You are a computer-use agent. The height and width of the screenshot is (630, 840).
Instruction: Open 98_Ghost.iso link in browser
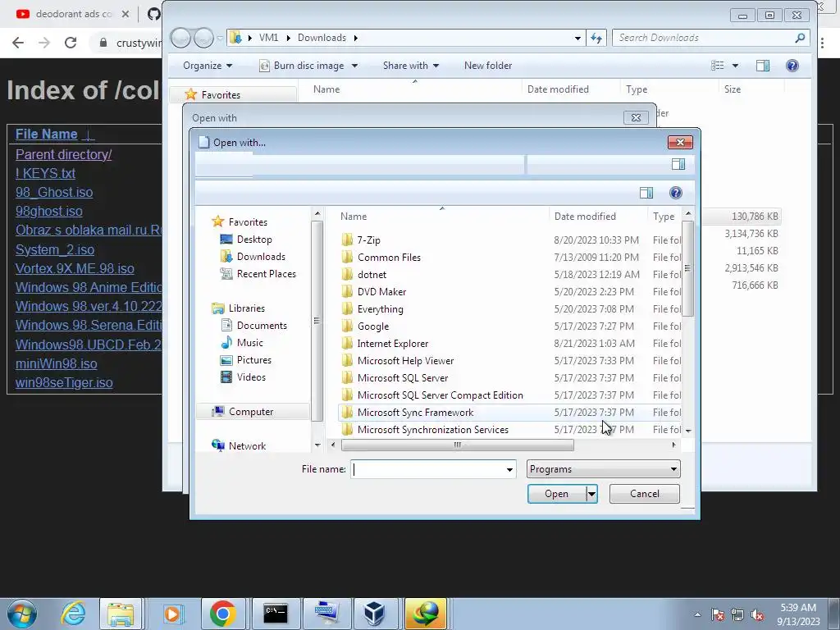(x=54, y=192)
